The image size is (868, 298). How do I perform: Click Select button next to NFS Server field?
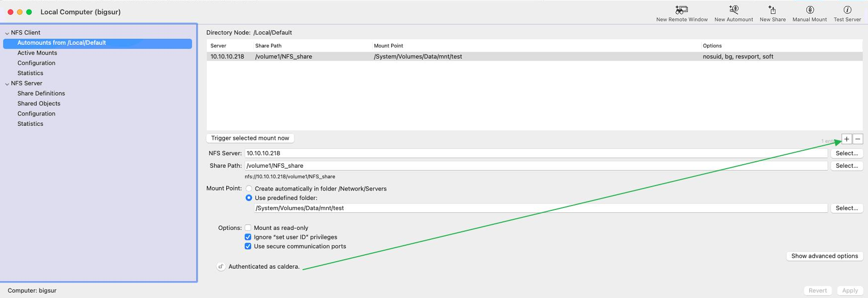coord(846,153)
